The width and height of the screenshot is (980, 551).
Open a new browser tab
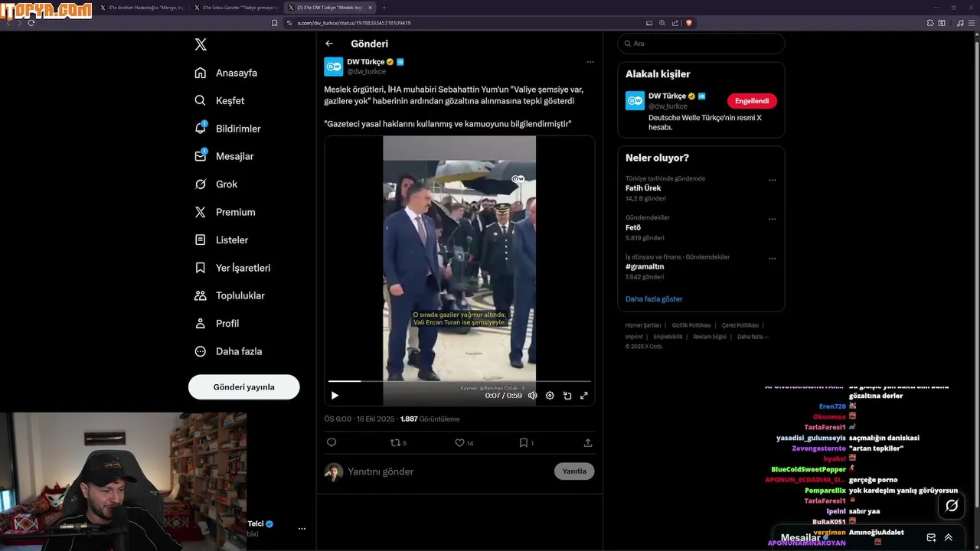(384, 8)
